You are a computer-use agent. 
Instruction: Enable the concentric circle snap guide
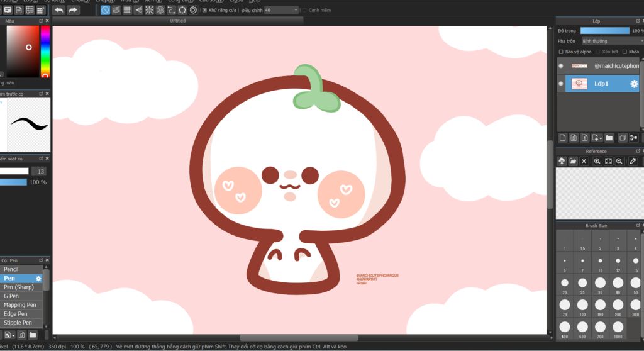(x=160, y=10)
